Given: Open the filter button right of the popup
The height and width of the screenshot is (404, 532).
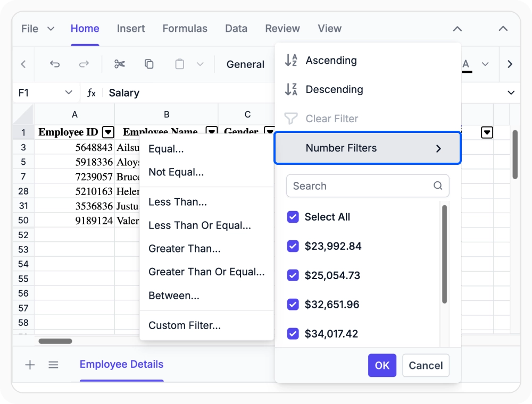Looking at the screenshot, I should [x=487, y=132].
